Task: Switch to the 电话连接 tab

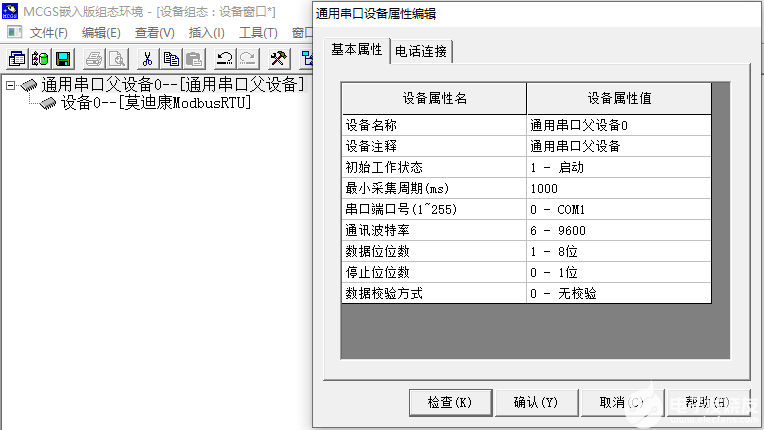Action: pyautogui.click(x=421, y=52)
